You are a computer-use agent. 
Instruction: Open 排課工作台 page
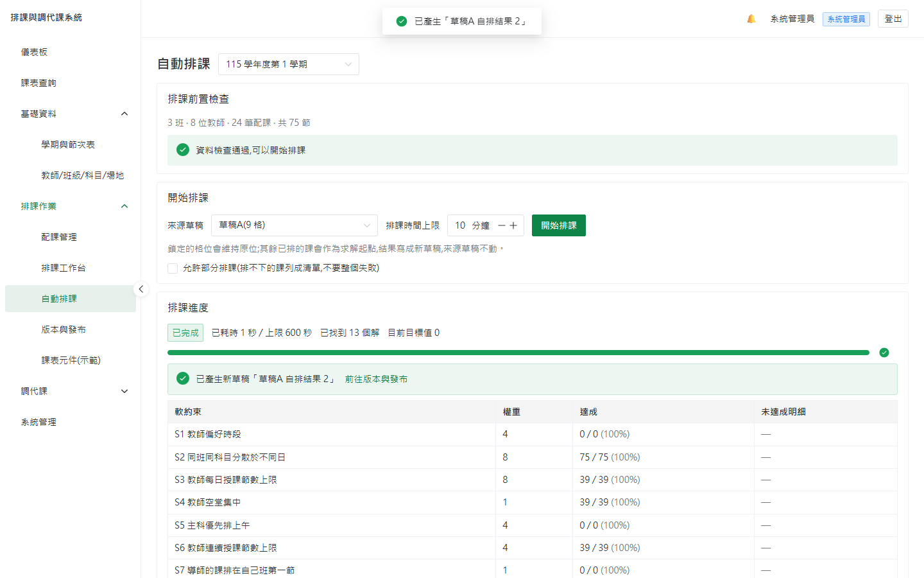point(71,268)
